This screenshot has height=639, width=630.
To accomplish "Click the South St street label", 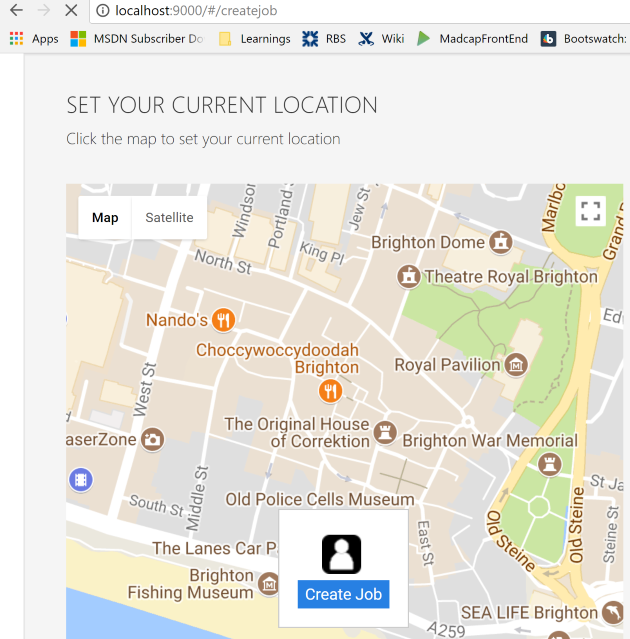I will (157, 505).
